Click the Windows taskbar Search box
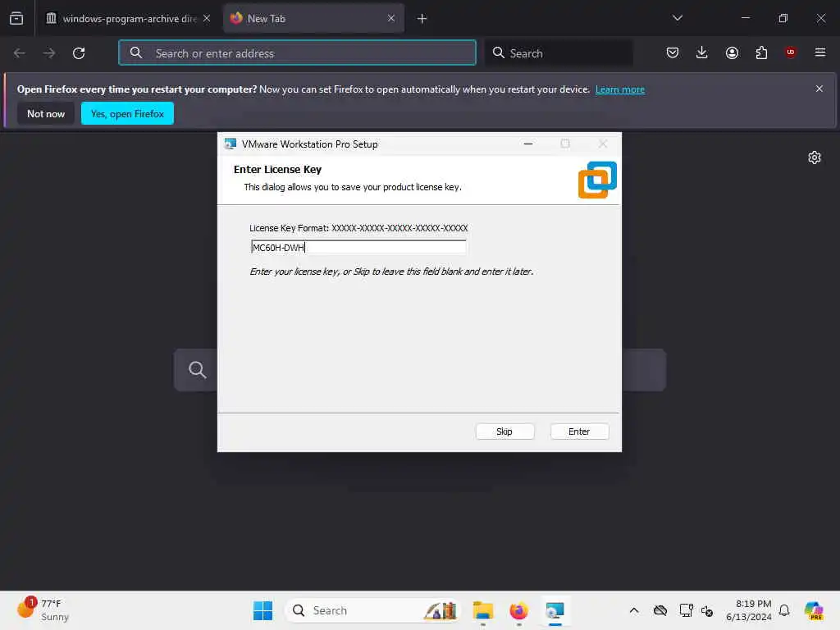 point(373,610)
